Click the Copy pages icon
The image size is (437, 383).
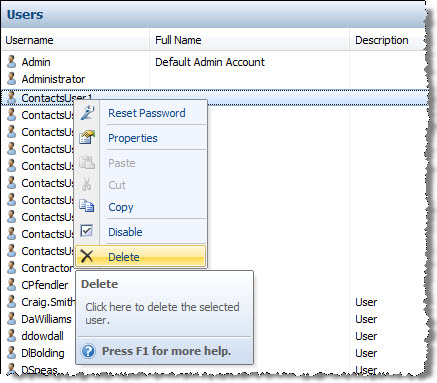(x=87, y=206)
